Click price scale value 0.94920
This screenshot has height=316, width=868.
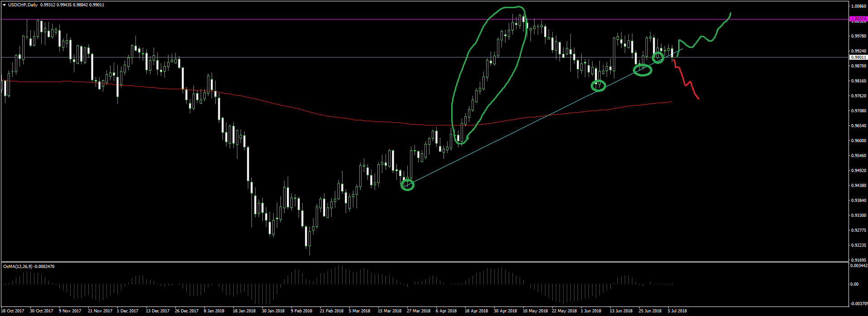tap(858, 171)
